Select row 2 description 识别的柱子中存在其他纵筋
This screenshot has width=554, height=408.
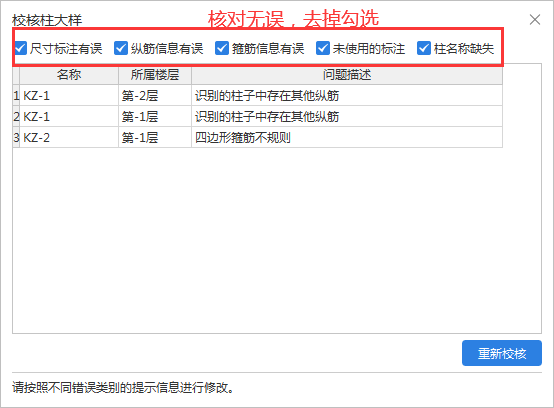pos(347,116)
